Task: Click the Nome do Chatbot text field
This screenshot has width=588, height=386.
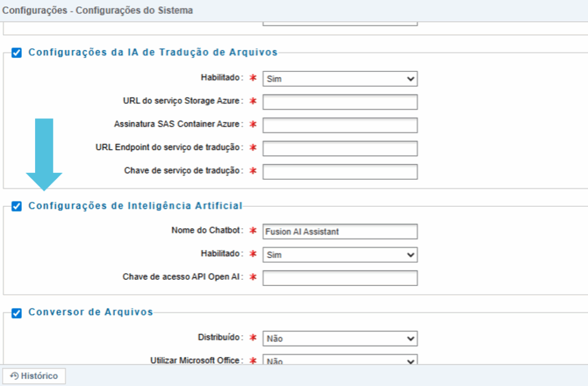Action: 339,231
